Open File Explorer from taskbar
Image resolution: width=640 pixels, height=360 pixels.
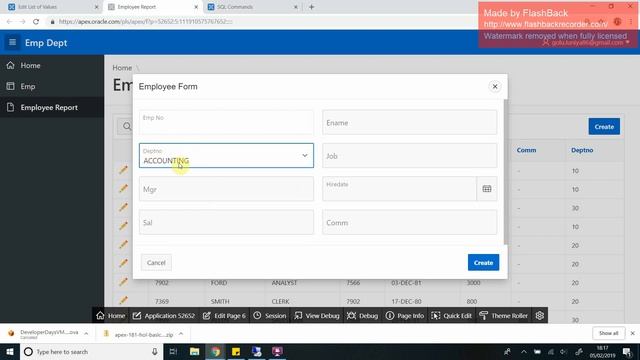click(x=195, y=351)
